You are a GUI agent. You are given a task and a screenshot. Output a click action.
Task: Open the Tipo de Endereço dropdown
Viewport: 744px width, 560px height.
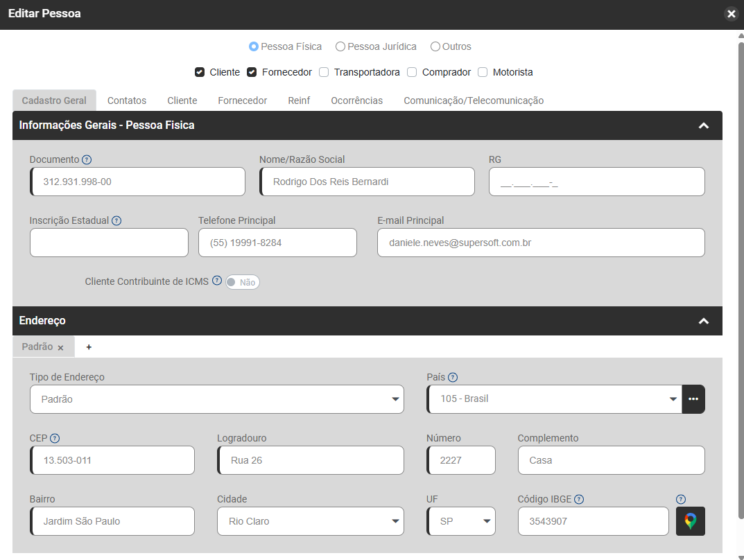click(x=217, y=399)
